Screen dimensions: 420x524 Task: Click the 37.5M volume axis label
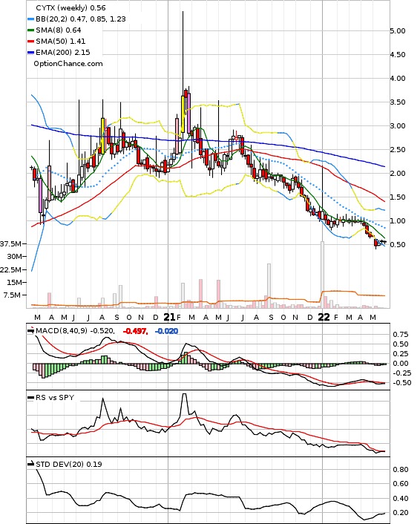(x=10, y=244)
